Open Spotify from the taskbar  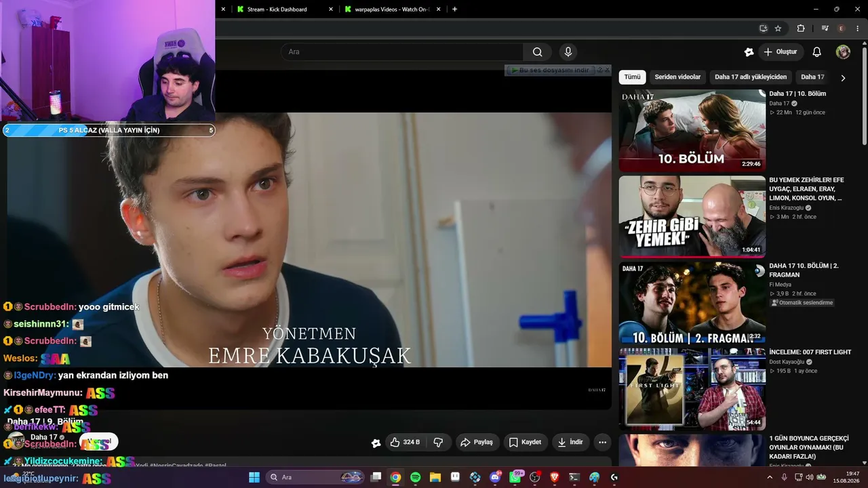click(415, 477)
